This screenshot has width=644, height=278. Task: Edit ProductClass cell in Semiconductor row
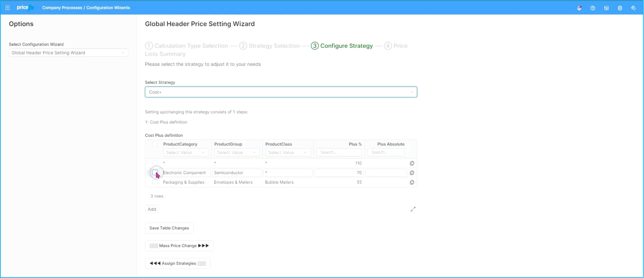[288, 173]
